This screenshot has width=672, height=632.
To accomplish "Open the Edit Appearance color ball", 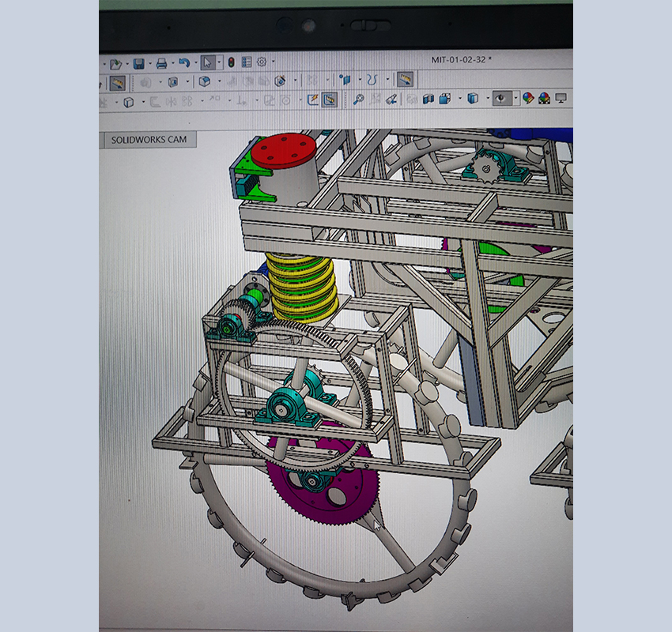I will (527, 99).
